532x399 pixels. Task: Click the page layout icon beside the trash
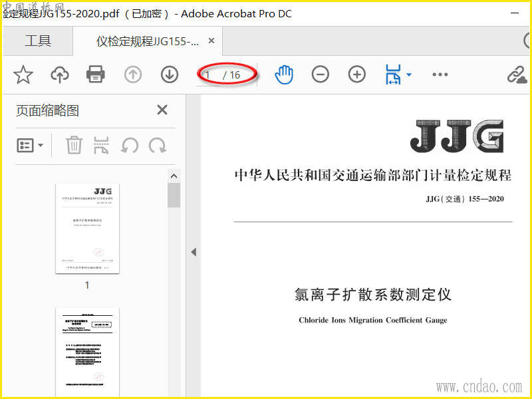pos(102,145)
